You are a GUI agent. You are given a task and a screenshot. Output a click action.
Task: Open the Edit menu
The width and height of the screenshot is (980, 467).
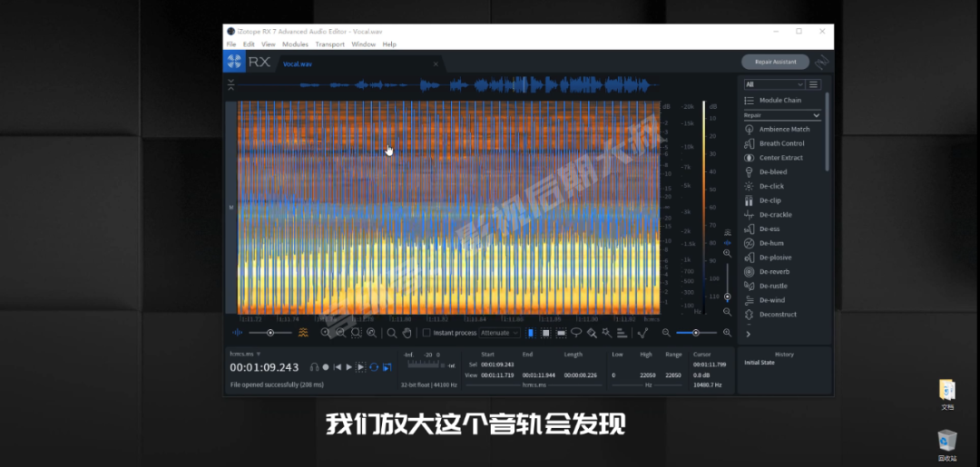pos(249,44)
